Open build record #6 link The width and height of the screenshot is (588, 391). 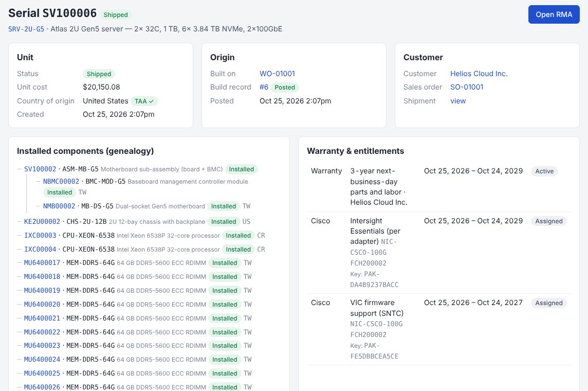click(264, 87)
